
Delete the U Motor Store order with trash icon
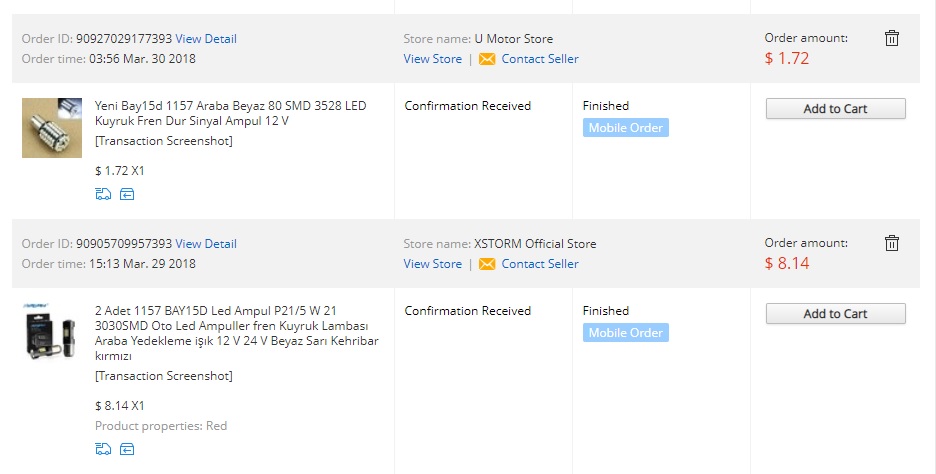pyautogui.click(x=891, y=38)
